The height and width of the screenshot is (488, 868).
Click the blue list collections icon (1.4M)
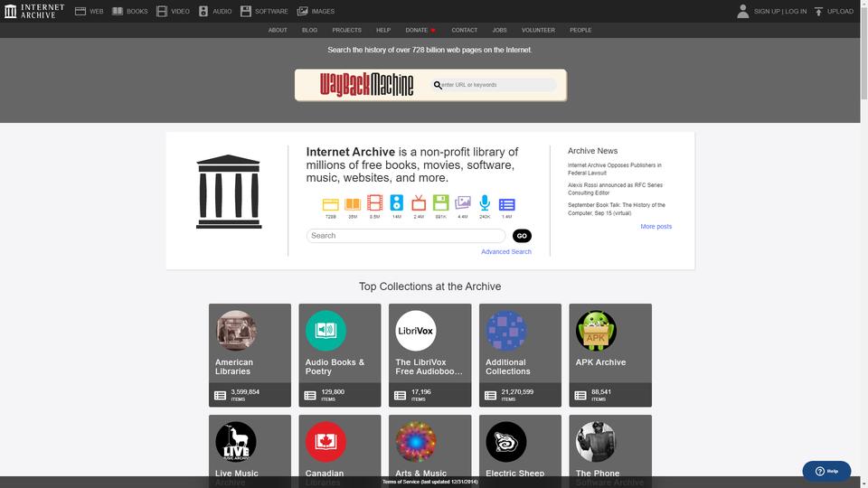(506, 204)
